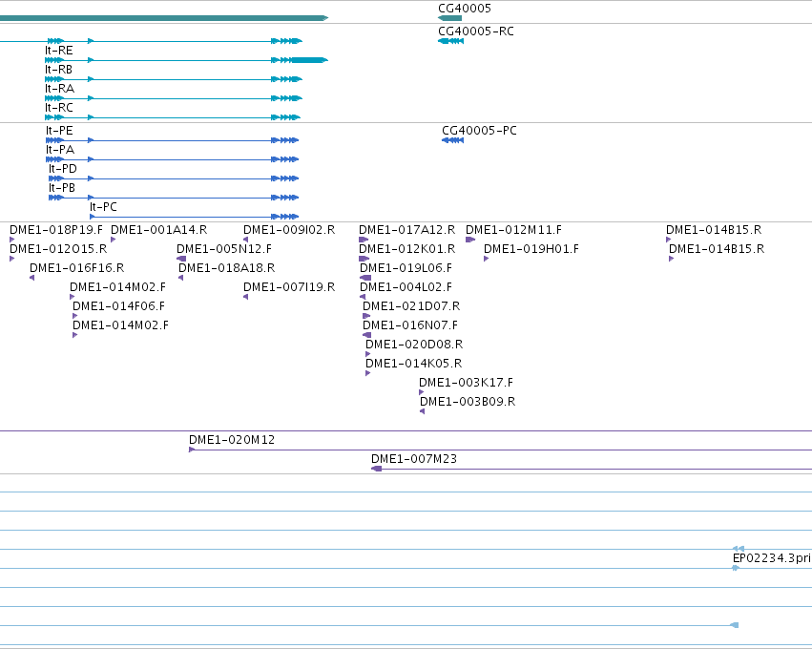Image resolution: width=812 pixels, height=649 pixels.
Task: Open the DME1-014K05.R label
Action: 413,365
